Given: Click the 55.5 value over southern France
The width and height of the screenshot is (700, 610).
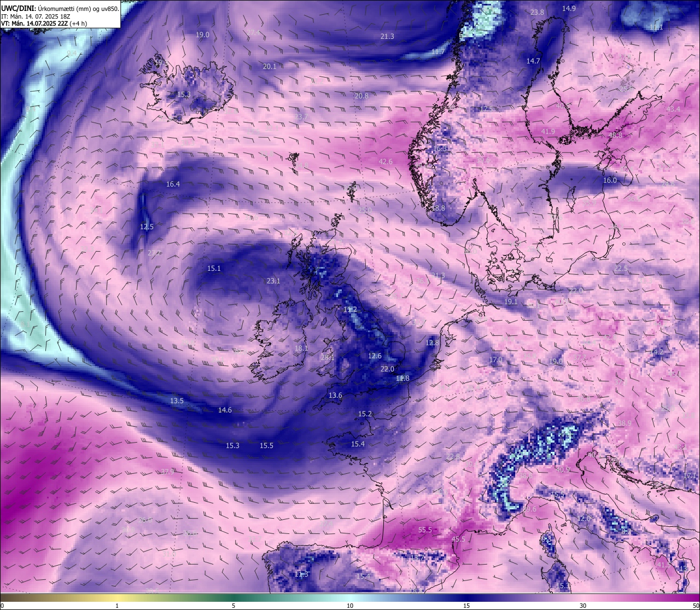Looking at the screenshot, I should click(x=425, y=530).
